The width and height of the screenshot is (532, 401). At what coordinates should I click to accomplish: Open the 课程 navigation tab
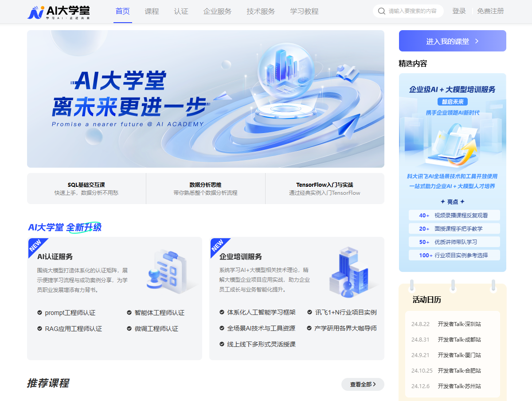click(x=152, y=12)
